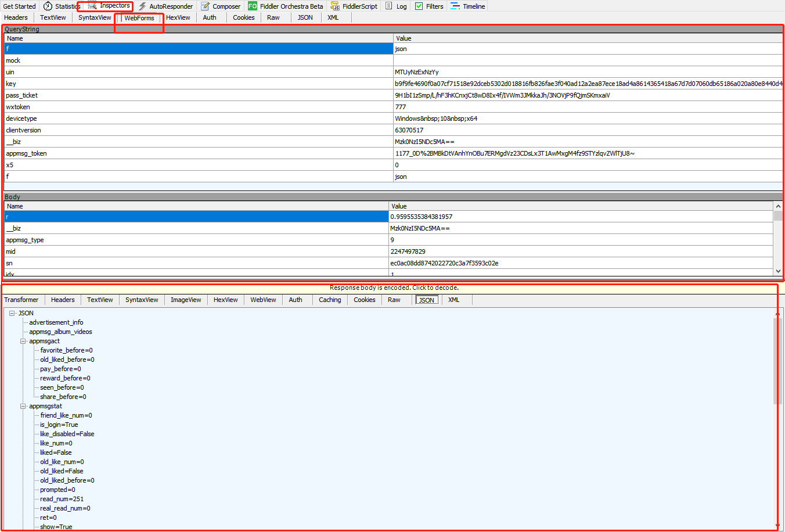
Task: Open request HexView tab
Action: click(x=178, y=17)
